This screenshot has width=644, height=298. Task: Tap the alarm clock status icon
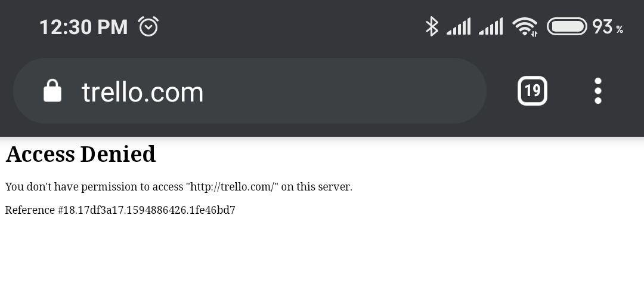click(148, 26)
